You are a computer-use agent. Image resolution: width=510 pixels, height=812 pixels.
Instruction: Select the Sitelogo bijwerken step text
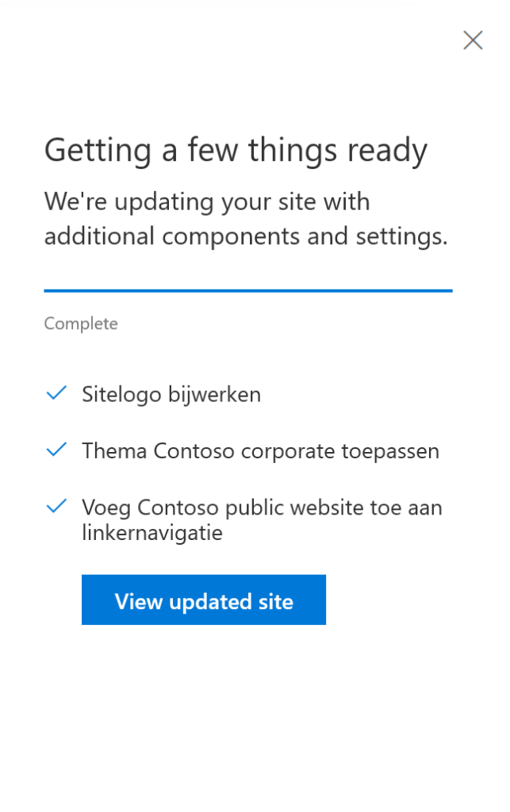click(171, 394)
